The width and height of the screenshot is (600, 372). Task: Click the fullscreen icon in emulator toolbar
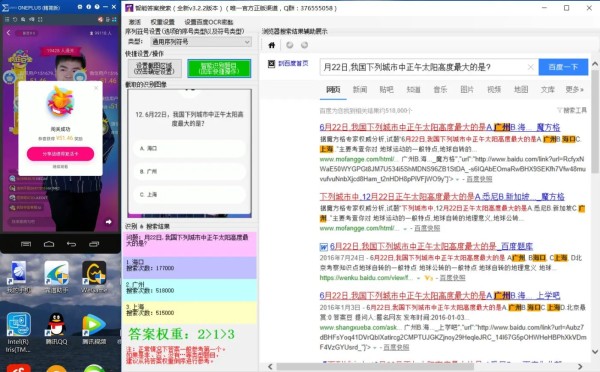pos(40,19)
